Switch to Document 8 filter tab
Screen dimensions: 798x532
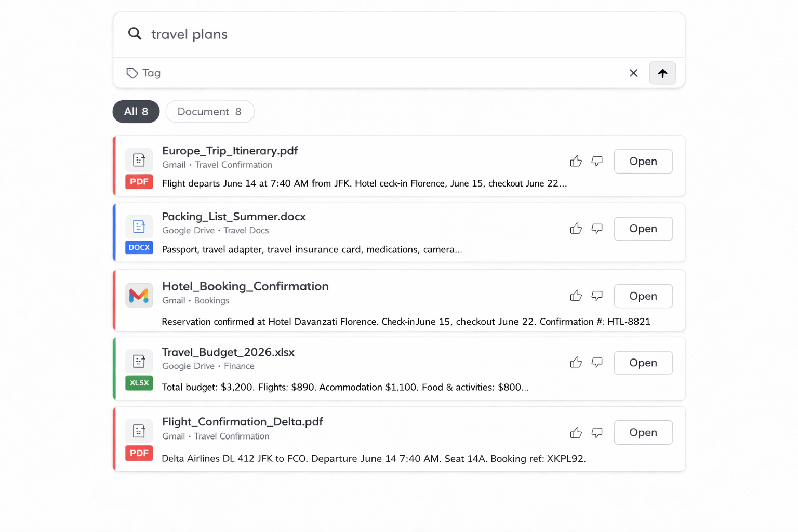(x=210, y=112)
